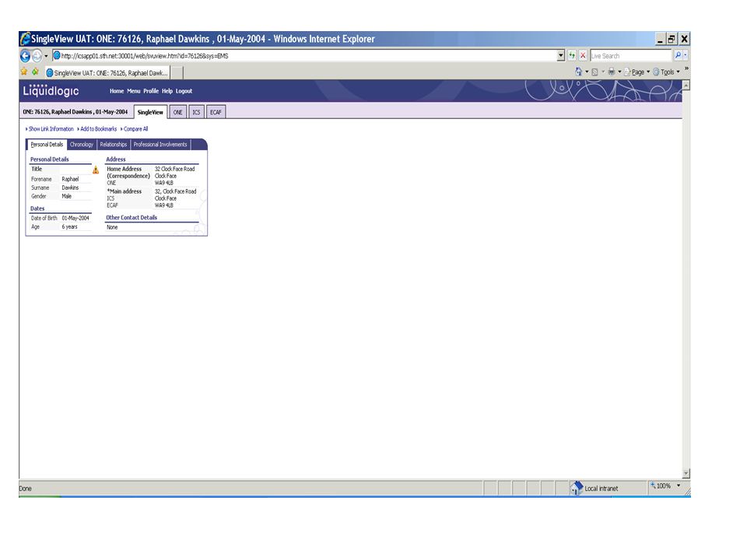The height and width of the screenshot is (560, 747).
Task: Click the gender value Male
Action: (x=67, y=196)
